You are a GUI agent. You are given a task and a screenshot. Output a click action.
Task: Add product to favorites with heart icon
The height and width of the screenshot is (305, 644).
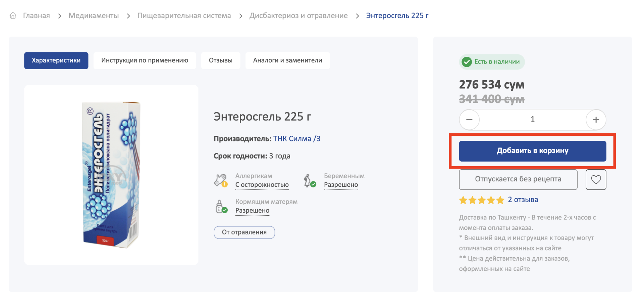pyautogui.click(x=596, y=179)
